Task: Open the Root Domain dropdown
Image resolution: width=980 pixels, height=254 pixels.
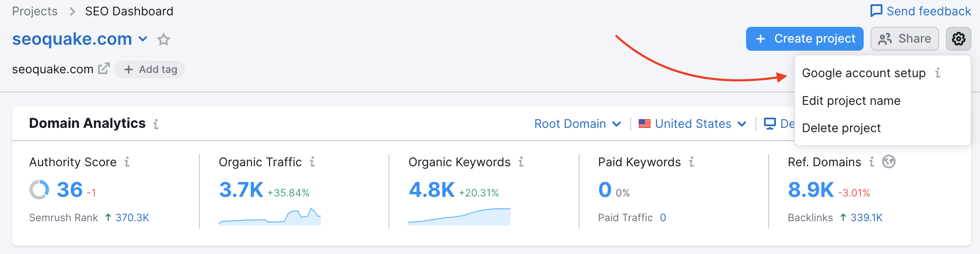Action: pos(577,124)
